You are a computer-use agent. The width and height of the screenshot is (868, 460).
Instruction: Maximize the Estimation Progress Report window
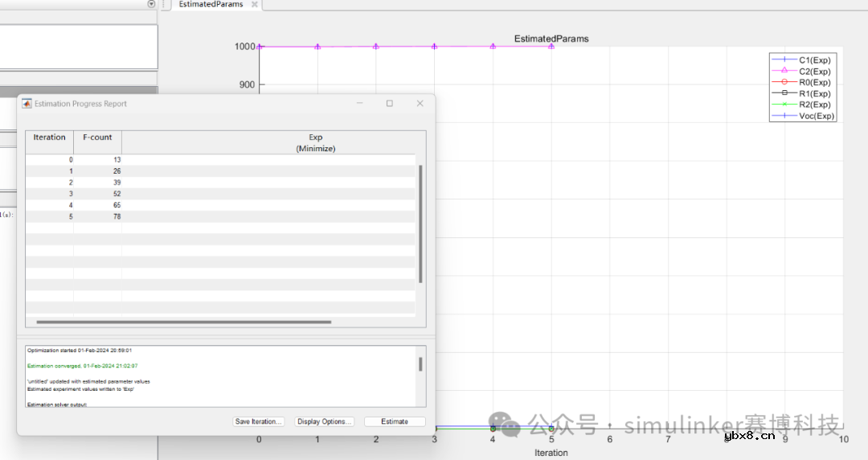coord(389,103)
